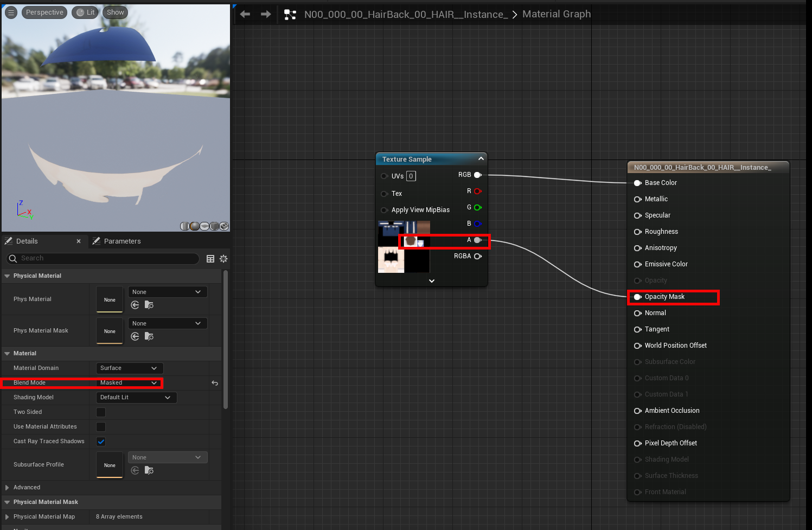Enable Use Material Attributes
Image resolution: width=812 pixels, height=530 pixels.
click(x=100, y=426)
